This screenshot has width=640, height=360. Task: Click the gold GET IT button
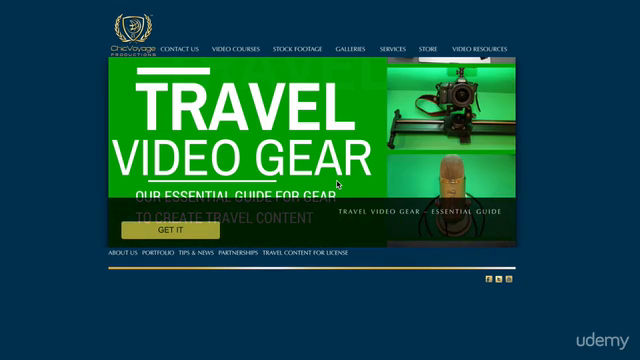tap(171, 230)
